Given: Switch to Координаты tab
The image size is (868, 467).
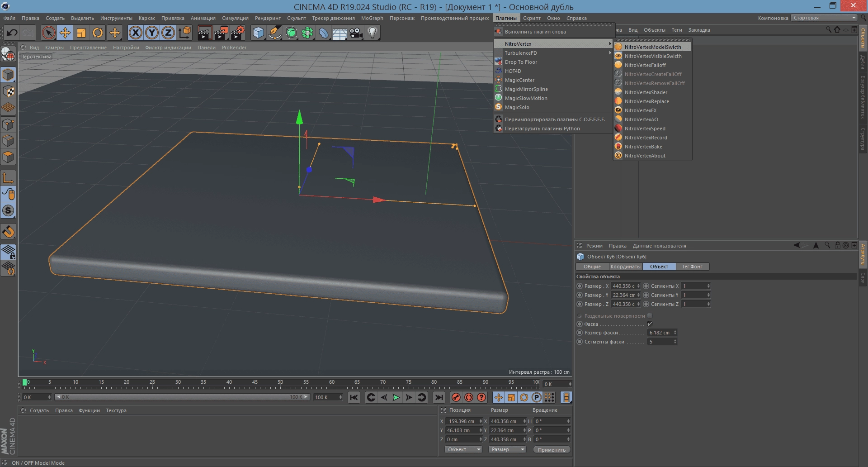Looking at the screenshot, I should pyautogui.click(x=625, y=267).
